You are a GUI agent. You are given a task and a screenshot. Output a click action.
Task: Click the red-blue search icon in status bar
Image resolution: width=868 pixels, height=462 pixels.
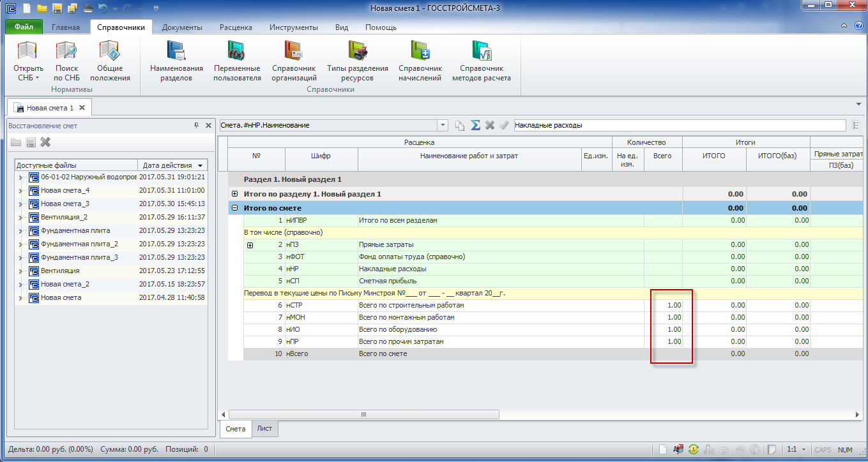679,449
